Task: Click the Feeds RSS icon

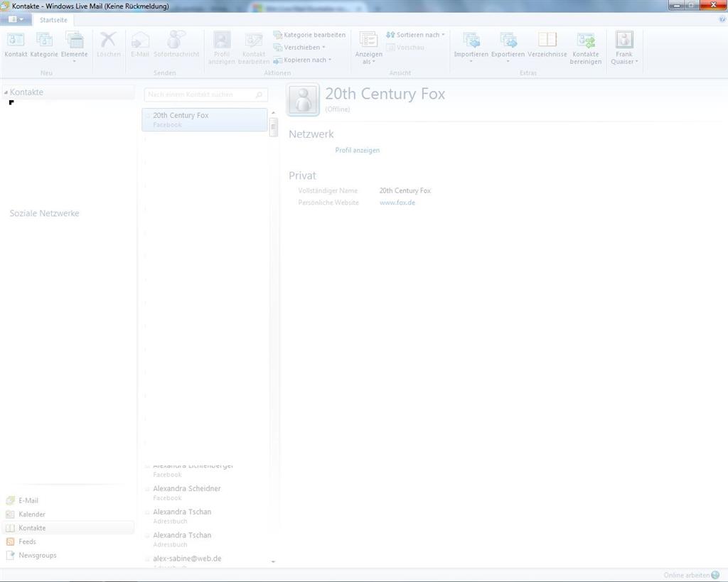Action: 10,541
